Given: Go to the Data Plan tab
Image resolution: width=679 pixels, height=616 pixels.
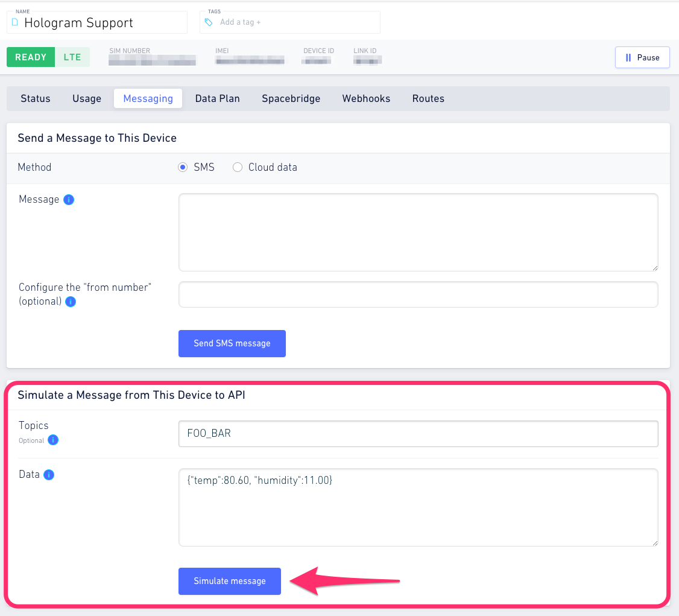Looking at the screenshot, I should [x=217, y=99].
